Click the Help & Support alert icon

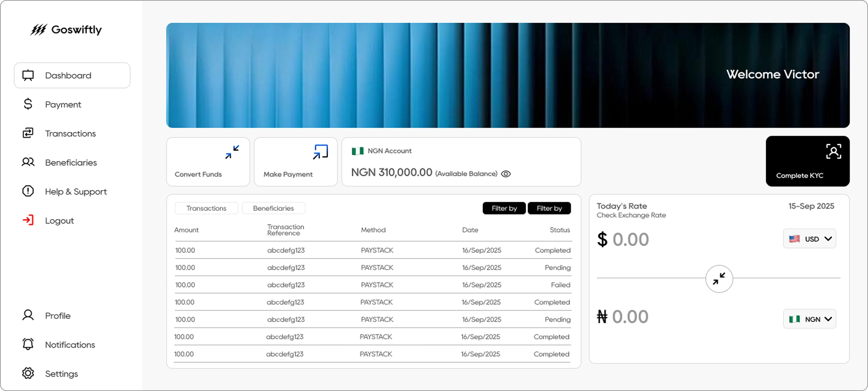[x=28, y=191]
